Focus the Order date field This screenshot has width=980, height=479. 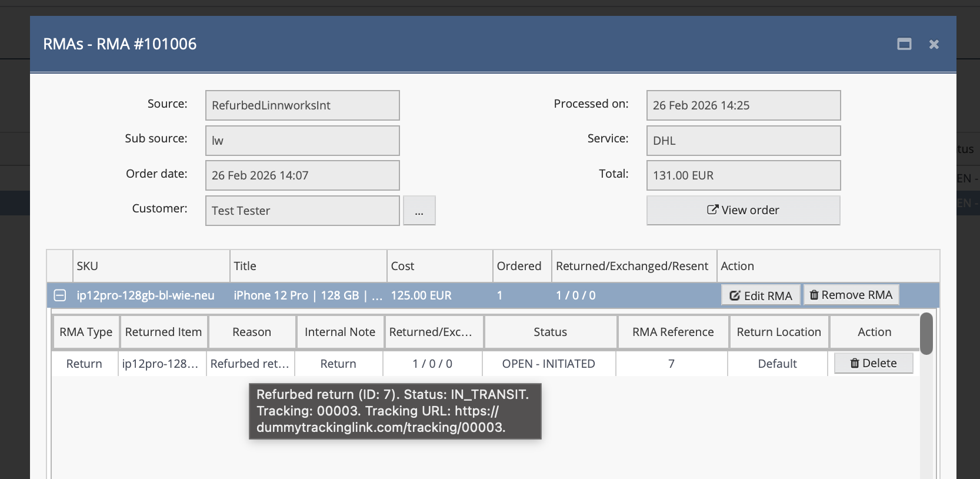click(302, 175)
